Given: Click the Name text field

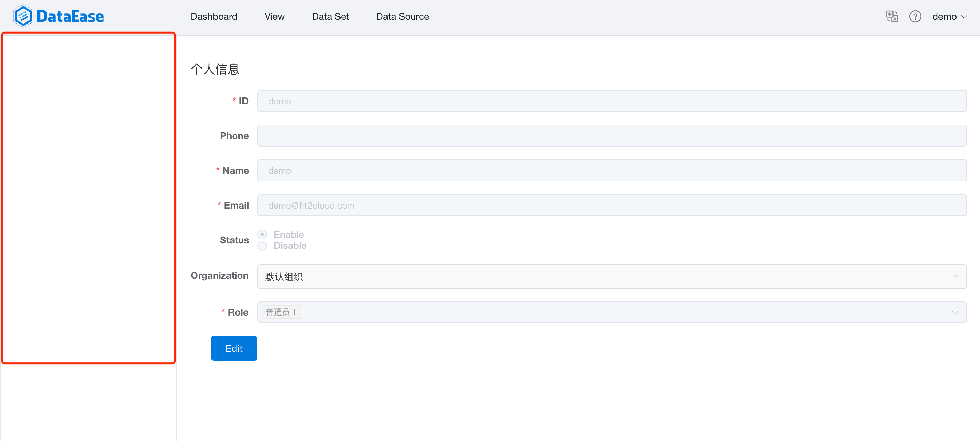Looking at the screenshot, I should [612, 170].
